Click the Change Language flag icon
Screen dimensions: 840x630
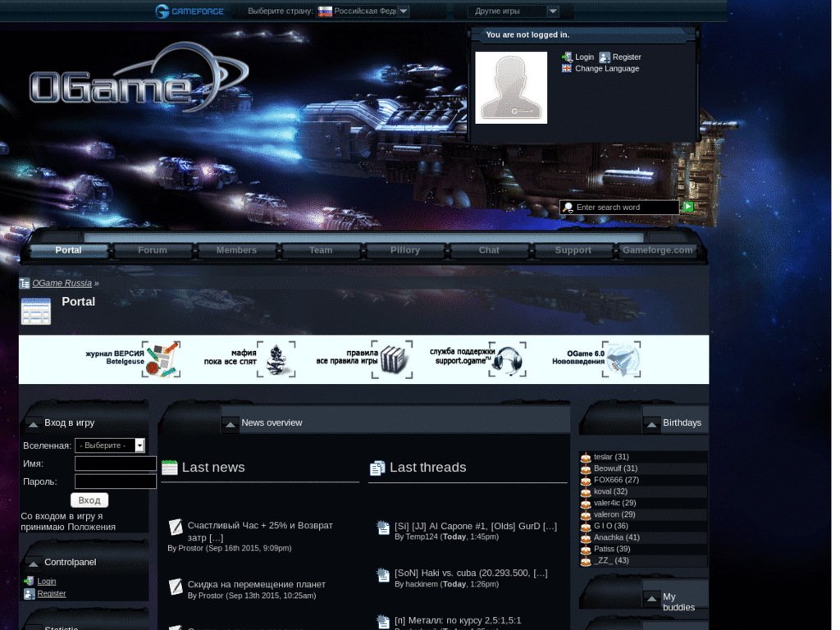pyautogui.click(x=567, y=69)
